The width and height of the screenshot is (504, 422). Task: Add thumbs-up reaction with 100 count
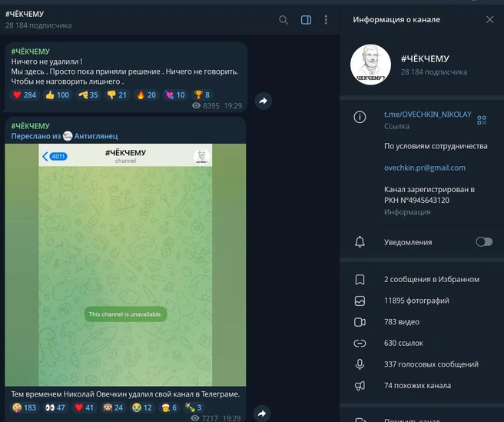pyautogui.click(x=57, y=95)
